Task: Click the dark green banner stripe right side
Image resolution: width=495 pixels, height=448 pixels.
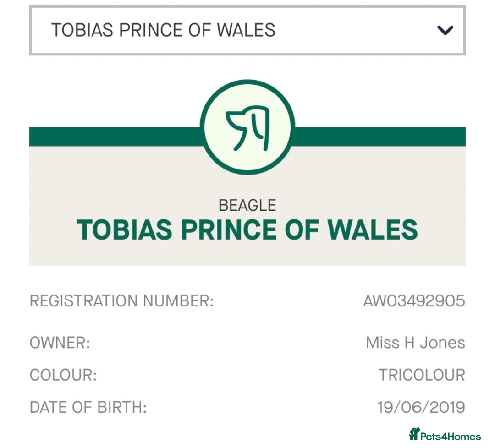Action: click(380, 137)
